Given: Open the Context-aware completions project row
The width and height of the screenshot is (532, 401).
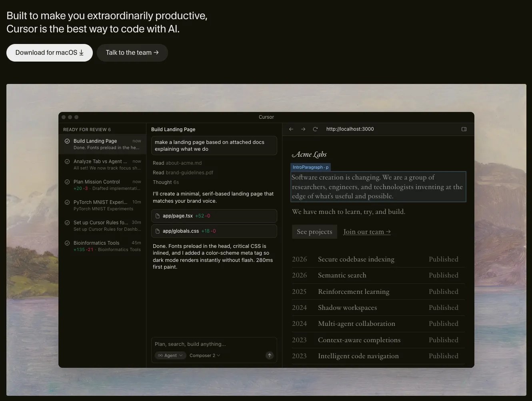Looking at the screenshot, I should click(378, 340).
